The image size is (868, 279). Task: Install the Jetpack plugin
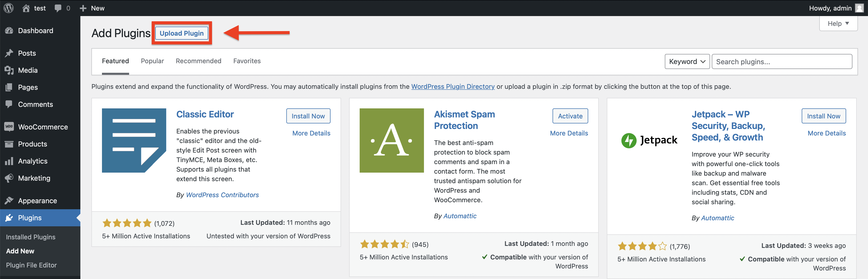(x=824, y=116)
